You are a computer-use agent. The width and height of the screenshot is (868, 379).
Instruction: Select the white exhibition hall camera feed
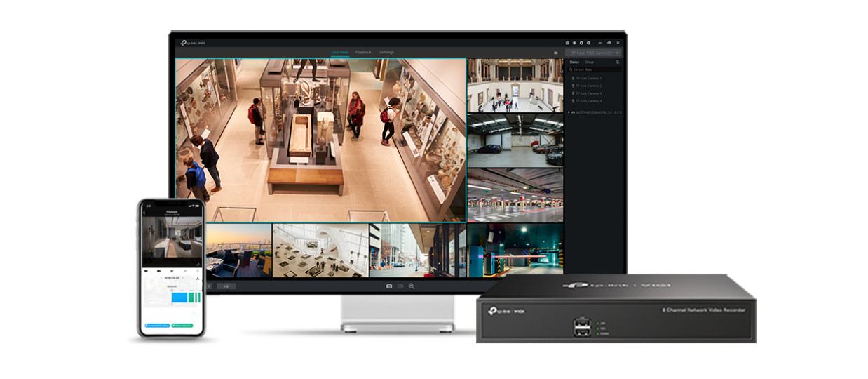coord(320,251)
